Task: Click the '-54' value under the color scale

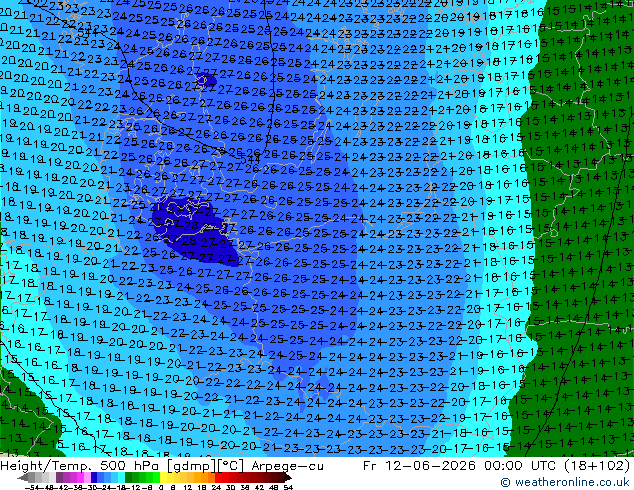Action: coord(32,488)
